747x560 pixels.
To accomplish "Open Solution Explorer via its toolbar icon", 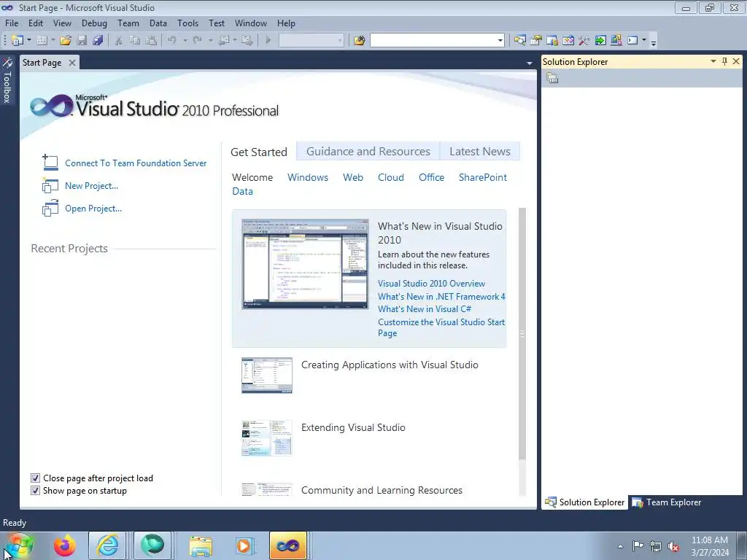I will click(x=519, y=41).
